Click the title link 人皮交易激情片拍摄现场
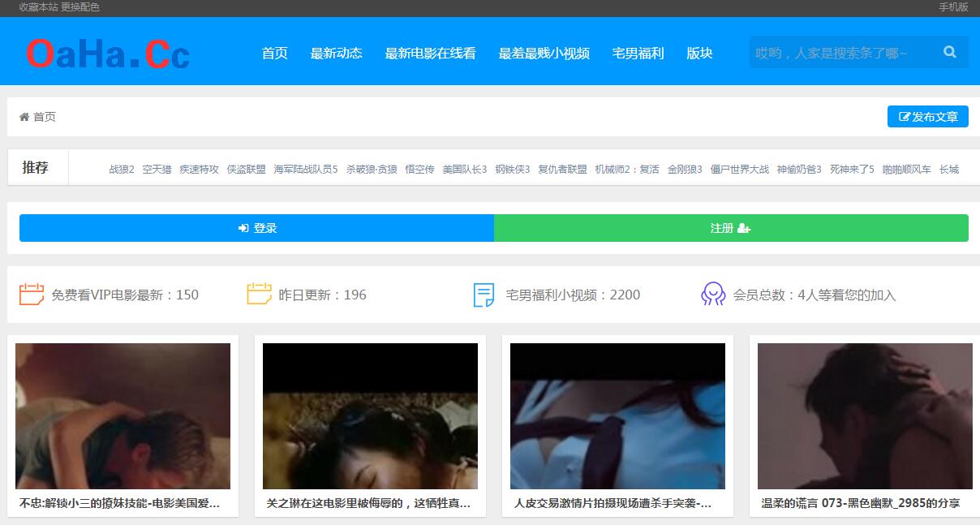The image size is (980, 525). pyautogui.click(x=613, y=503)
